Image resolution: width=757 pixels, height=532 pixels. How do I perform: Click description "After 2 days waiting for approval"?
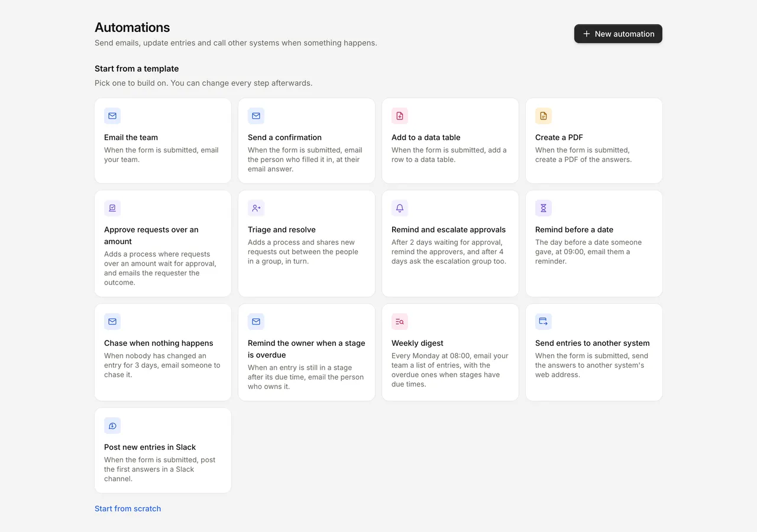(449, 252)
